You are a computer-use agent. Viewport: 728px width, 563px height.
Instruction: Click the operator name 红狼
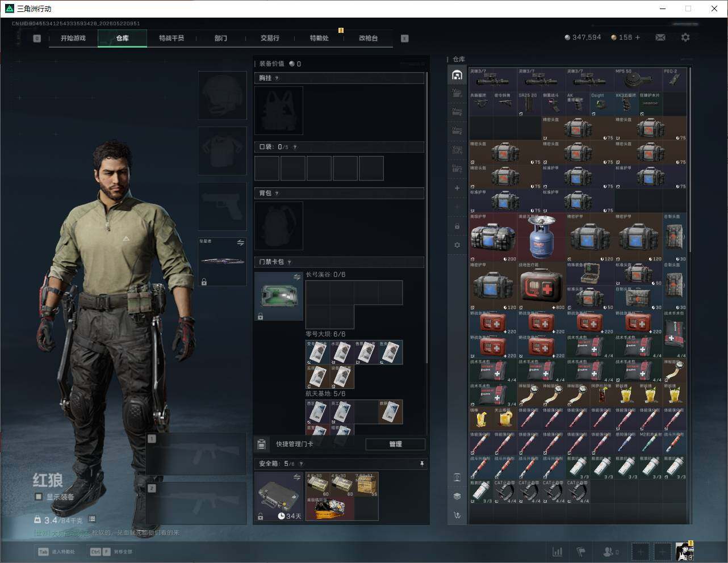click(x=48, y=480)
